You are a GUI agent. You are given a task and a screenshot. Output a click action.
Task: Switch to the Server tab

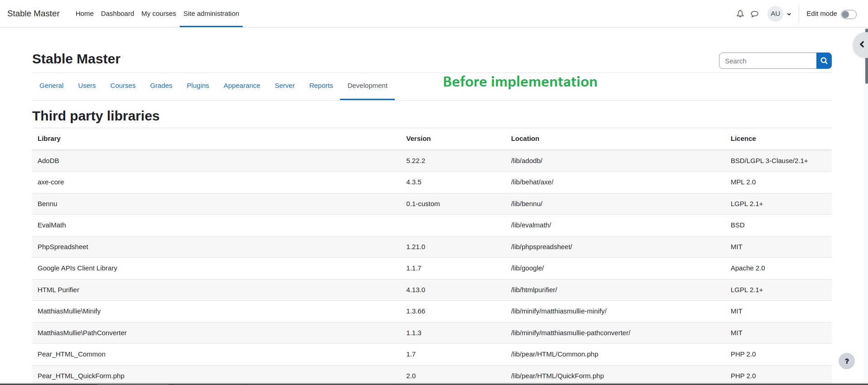[284, 86]
